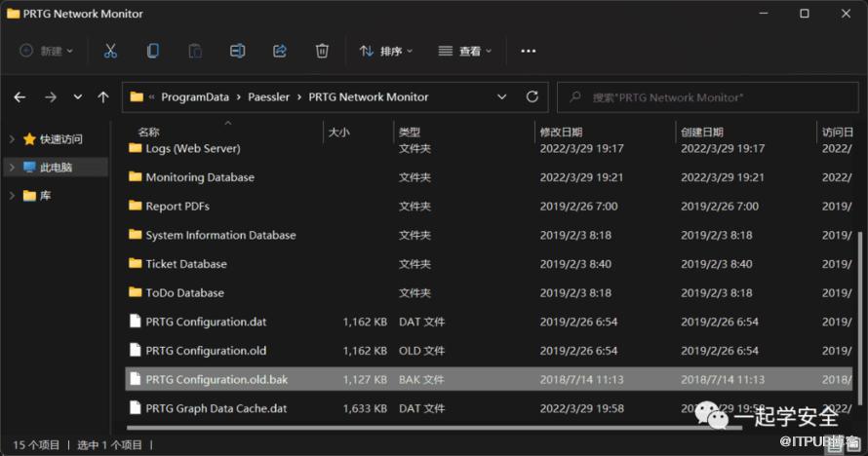Expand the 库 libraries tree node
The height and width of the screenshot is (456, 868).
12,196
